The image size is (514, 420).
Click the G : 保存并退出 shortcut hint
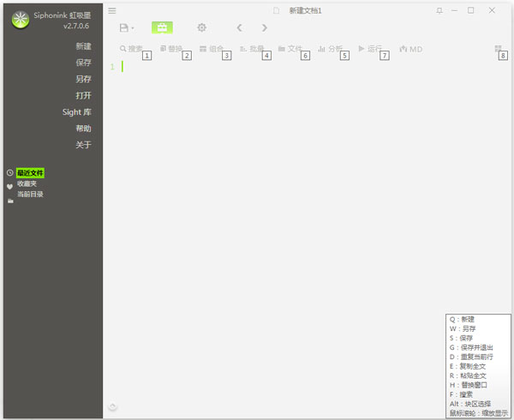471,347
